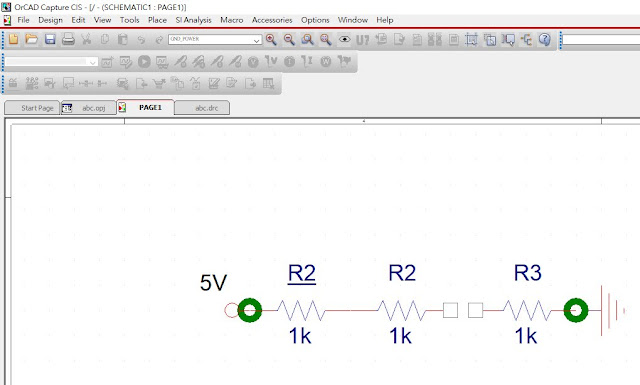
Task: Open the File menu
Action: coord(23,20)
